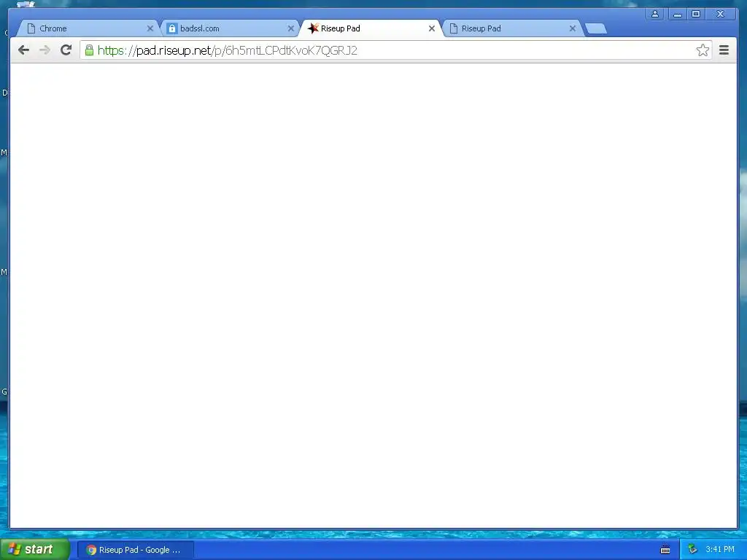Click the 3:41 PM clock

[720, 550]
